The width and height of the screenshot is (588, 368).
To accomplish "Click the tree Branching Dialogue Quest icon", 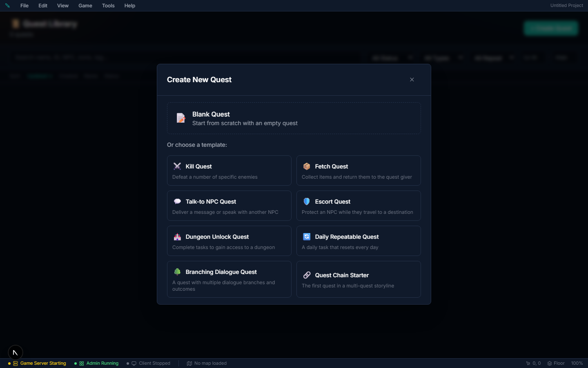I will [x=177, y=272].
